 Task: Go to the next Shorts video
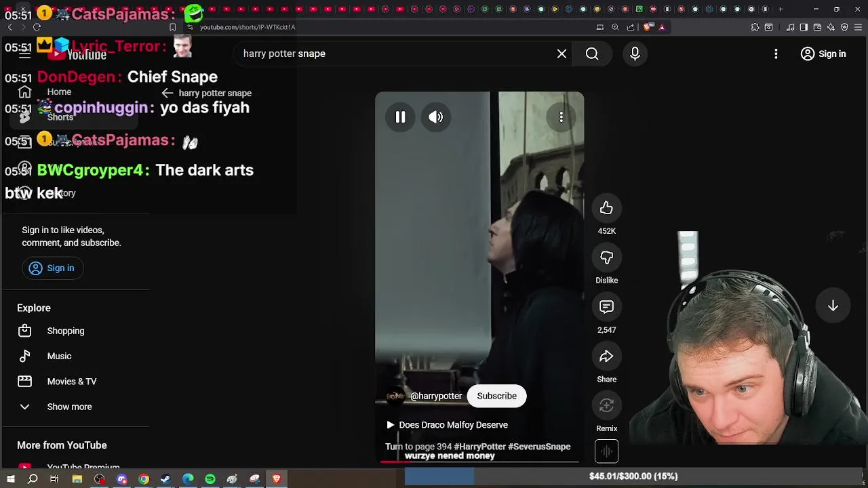coord(833,306)
